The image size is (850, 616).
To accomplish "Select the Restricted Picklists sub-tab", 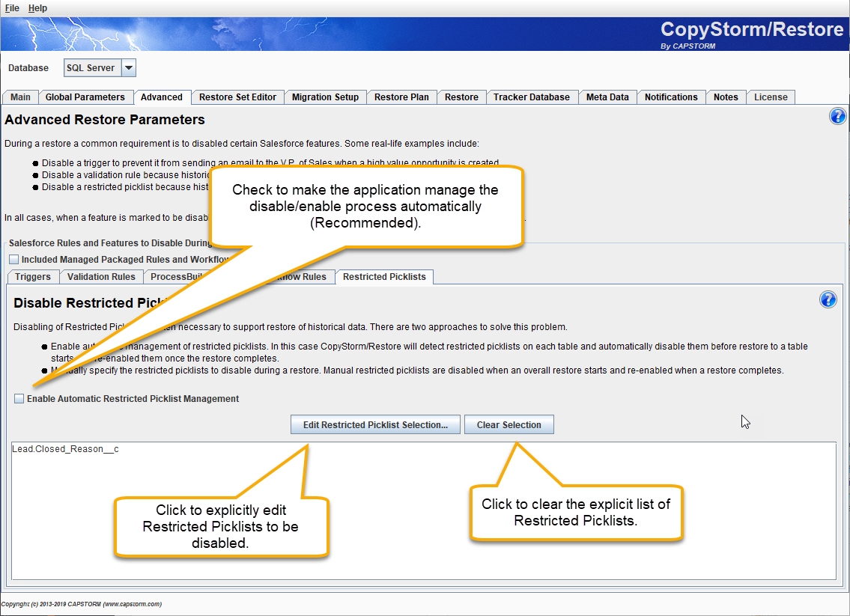I will coord(384,277).
